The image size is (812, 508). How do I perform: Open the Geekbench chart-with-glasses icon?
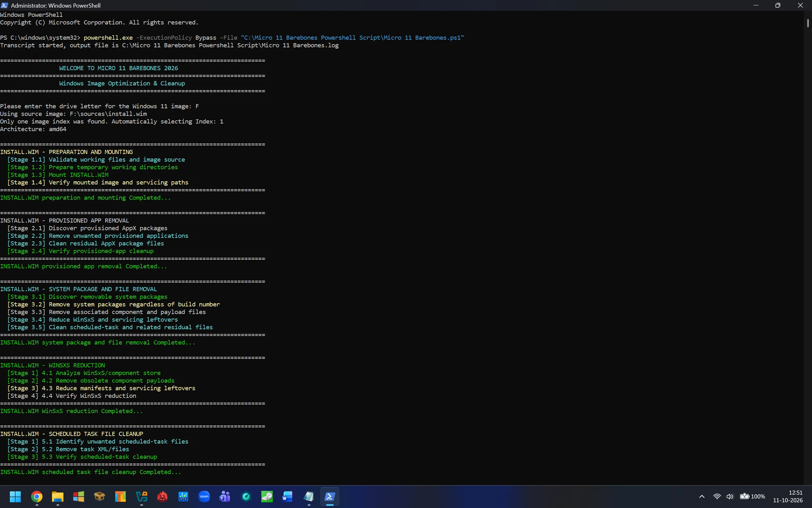[183, 496]
